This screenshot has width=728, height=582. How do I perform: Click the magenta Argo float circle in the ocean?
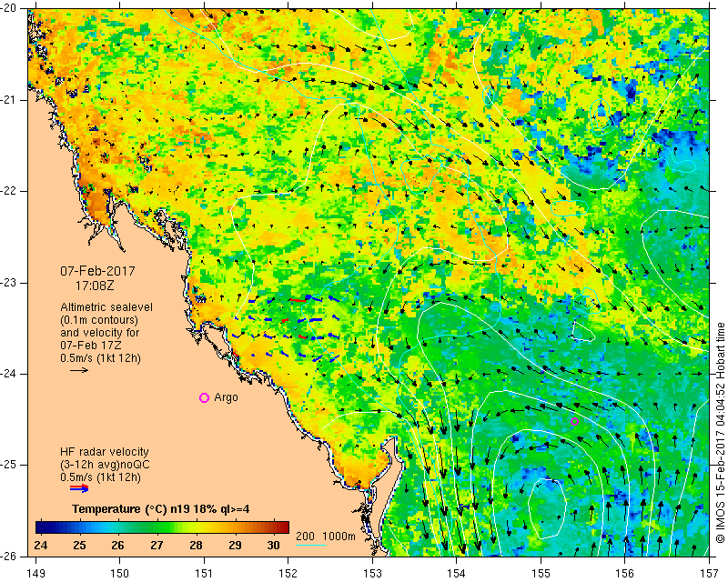(x=574, y=421)
